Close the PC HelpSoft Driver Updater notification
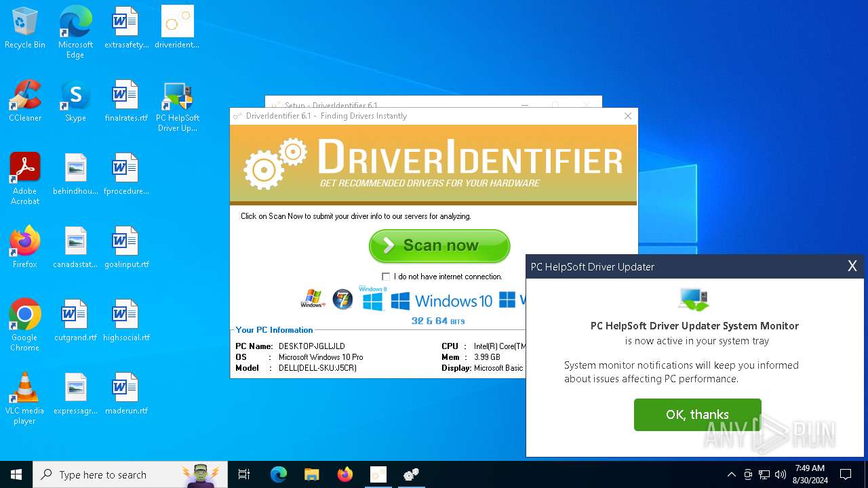This screenshot has height=488, width=868. coord(852,266)
